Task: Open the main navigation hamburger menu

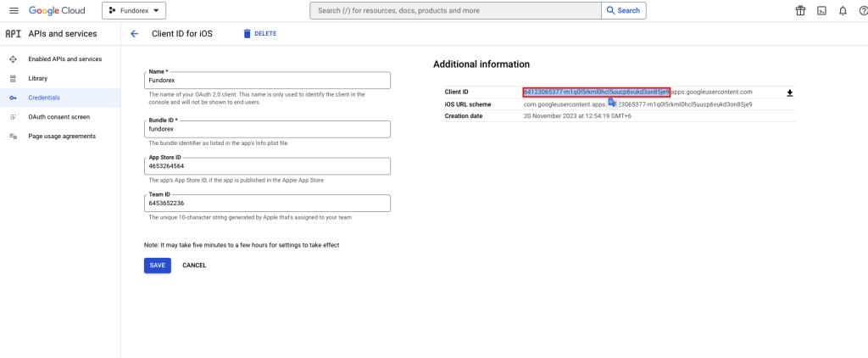Action: pos(14,10)
